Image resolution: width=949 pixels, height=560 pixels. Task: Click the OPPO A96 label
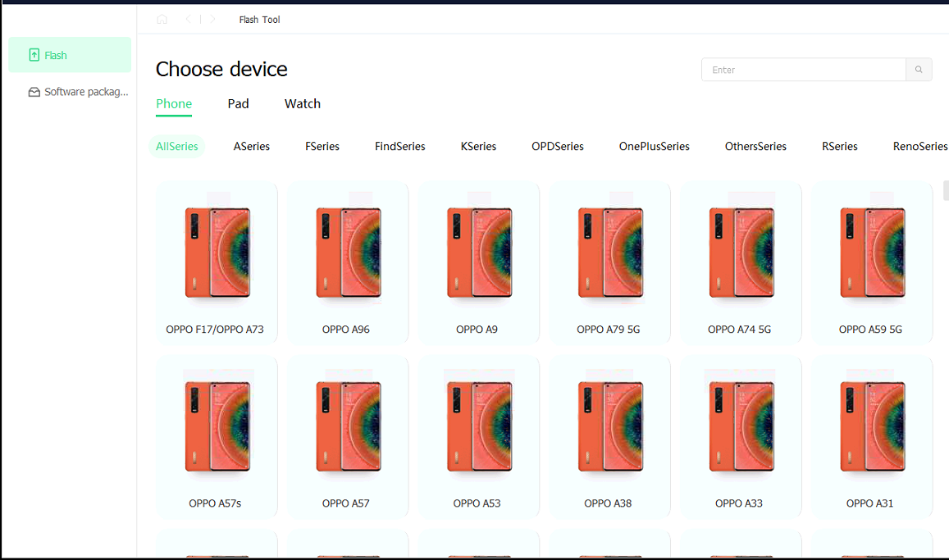345,330
